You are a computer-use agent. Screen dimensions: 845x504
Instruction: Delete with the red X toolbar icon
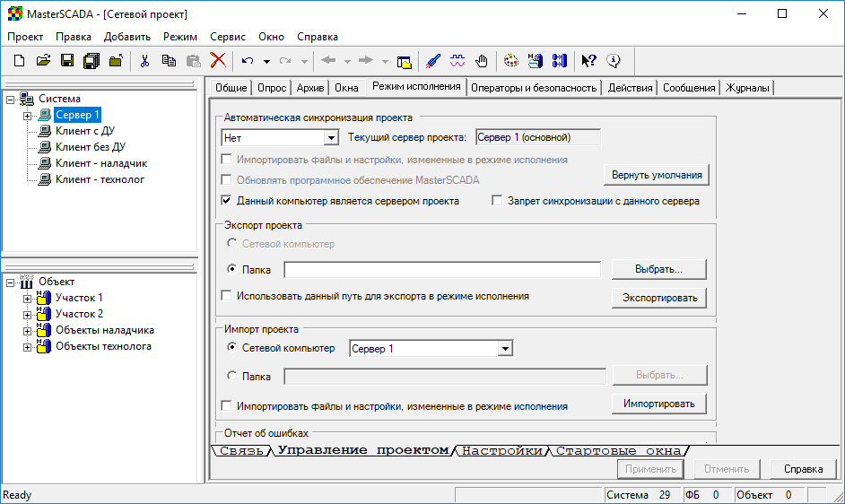[218, 60]
